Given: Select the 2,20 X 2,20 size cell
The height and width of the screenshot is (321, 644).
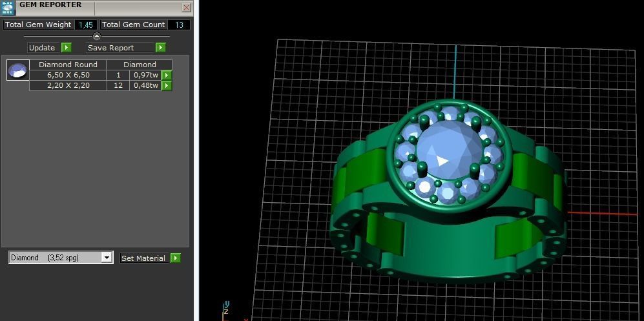Looking at the screenshot, I should pos(68,86).
